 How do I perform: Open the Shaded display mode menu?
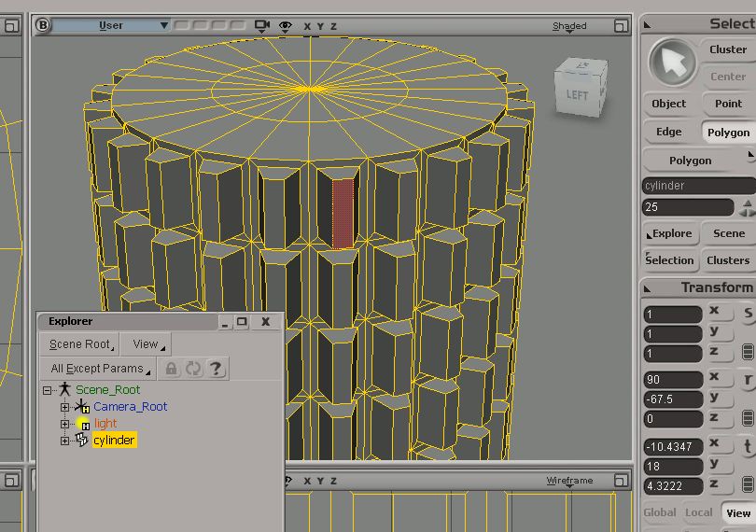[569, 26]
